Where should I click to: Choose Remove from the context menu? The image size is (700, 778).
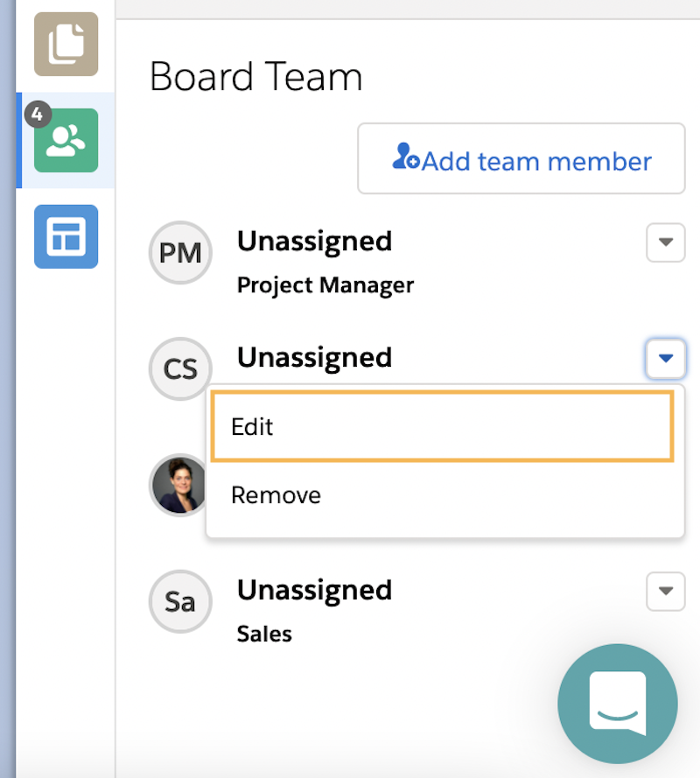click(x=276, y=495)
